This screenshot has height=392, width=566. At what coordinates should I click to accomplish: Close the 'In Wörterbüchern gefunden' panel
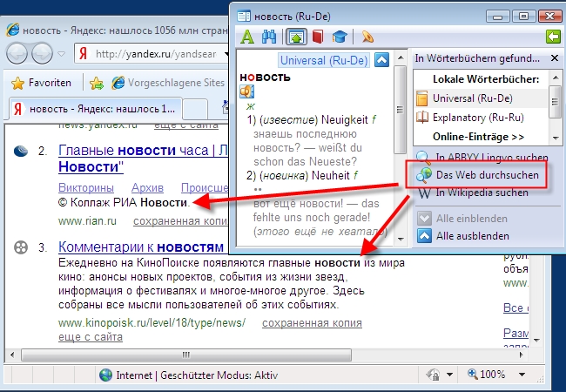pyautogui.click(x=555, y=58)
